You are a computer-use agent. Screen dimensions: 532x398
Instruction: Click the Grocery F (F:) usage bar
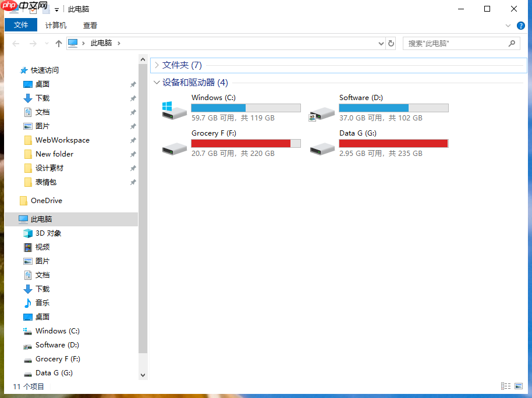pos(246,143)
